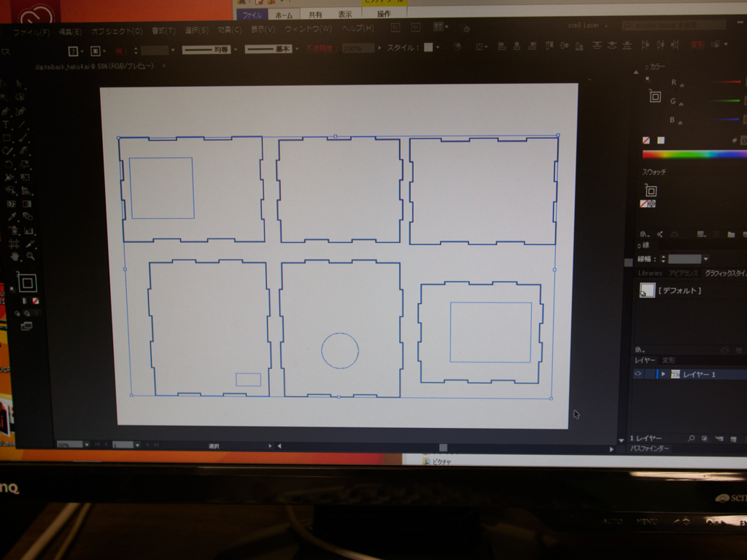Switch to the 変形 tab beside レイヤー
Screen dimensions: 747x560
tap(669, 360)
